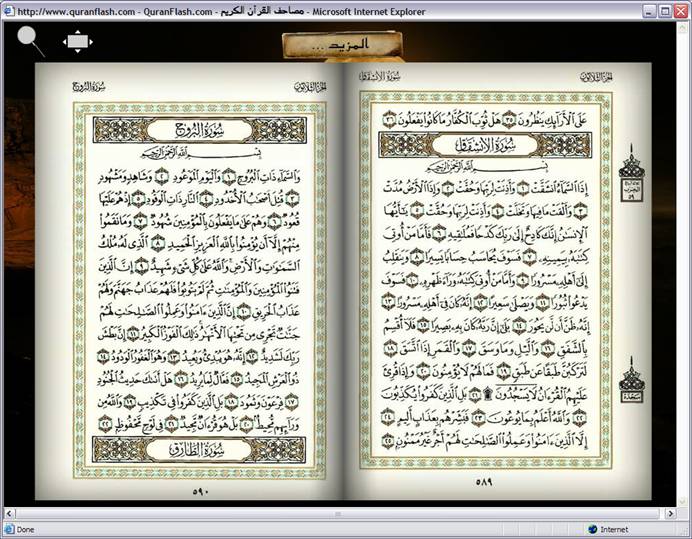Click the upper Hizb margin ornament
This screenshot has width=692, height=539.
pyautogui.click(x=632, y=169)
